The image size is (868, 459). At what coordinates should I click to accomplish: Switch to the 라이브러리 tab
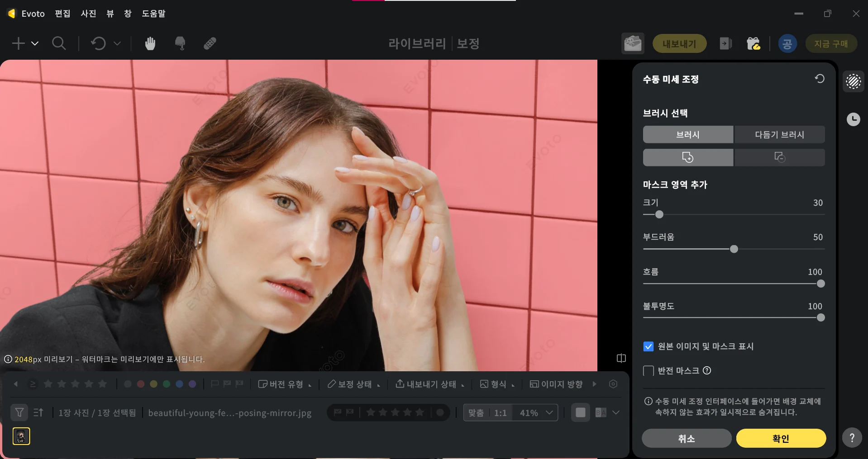coord(417,43)
